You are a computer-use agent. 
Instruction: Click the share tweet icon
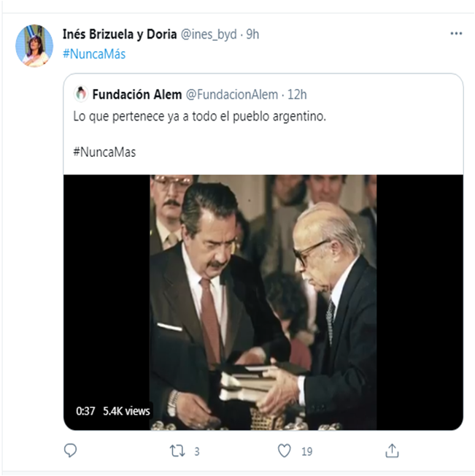(392, 450)
